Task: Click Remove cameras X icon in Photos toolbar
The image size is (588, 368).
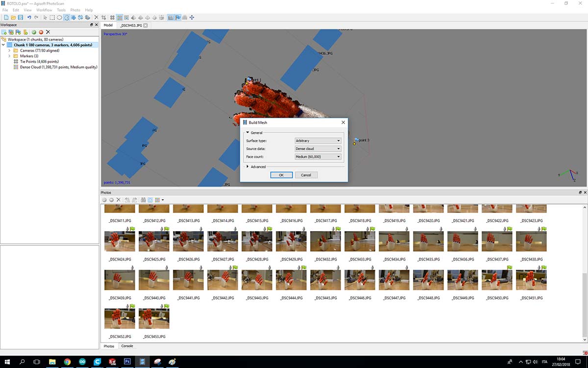Action: click(118, 200)
